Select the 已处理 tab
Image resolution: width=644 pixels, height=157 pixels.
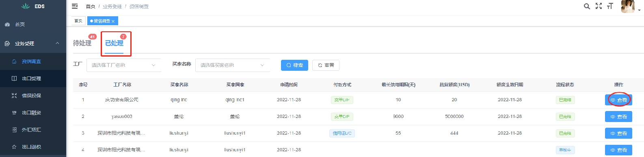click(114, 43)
